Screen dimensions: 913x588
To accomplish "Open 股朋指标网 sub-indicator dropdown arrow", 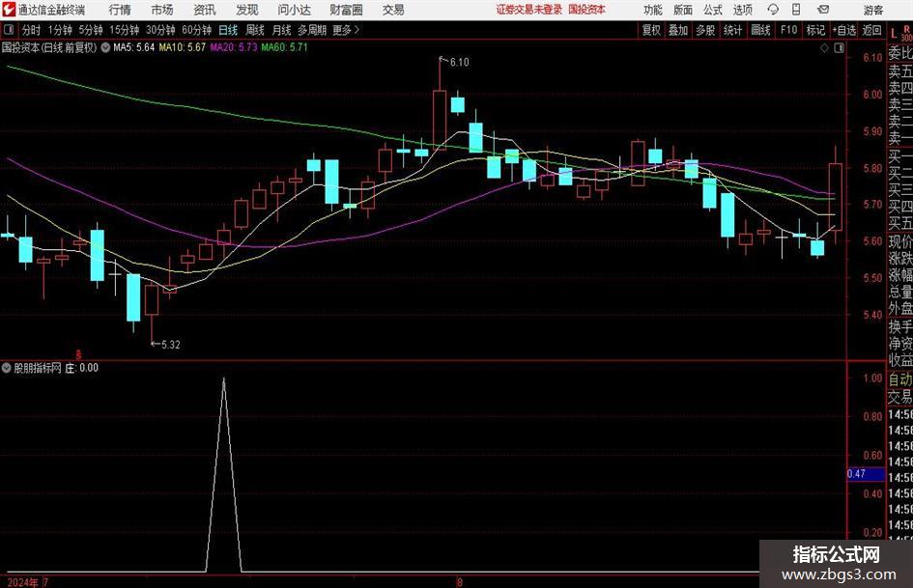I will [7, 368].
